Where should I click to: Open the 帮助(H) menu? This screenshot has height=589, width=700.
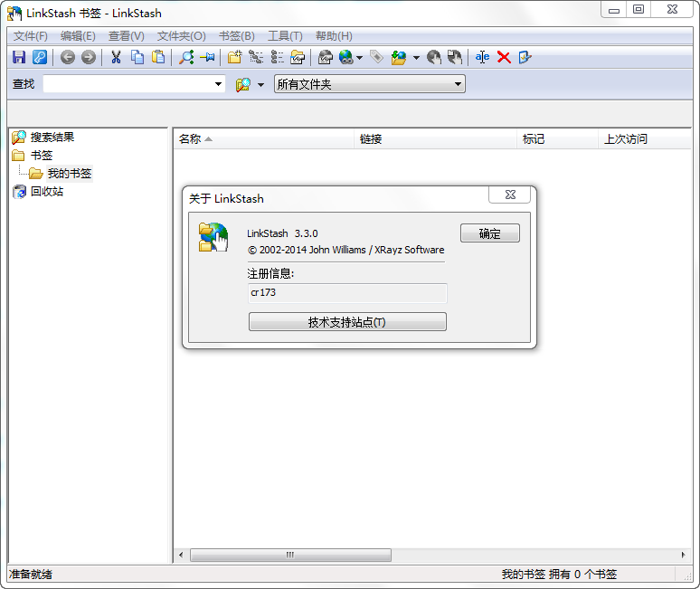click(x=334, y=36)
